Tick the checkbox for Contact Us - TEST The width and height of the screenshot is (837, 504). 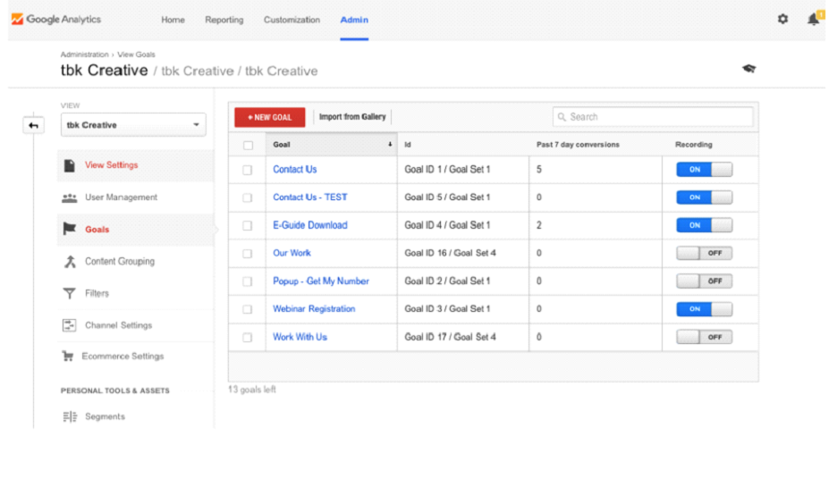(x=247, y=197)
